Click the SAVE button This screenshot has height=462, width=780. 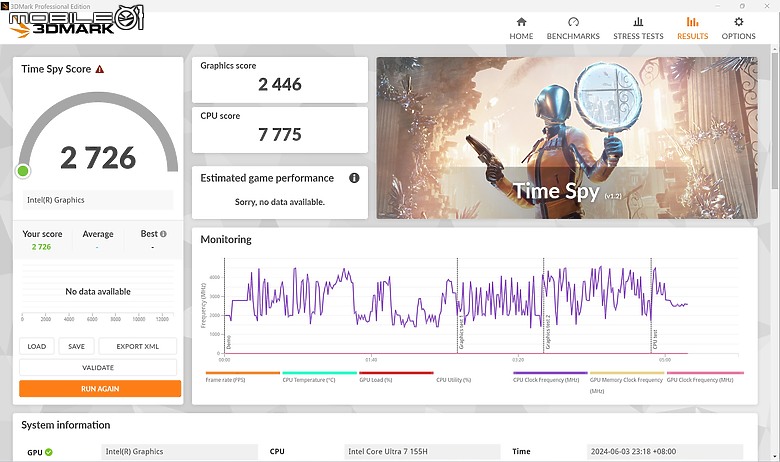coord(76,346)
